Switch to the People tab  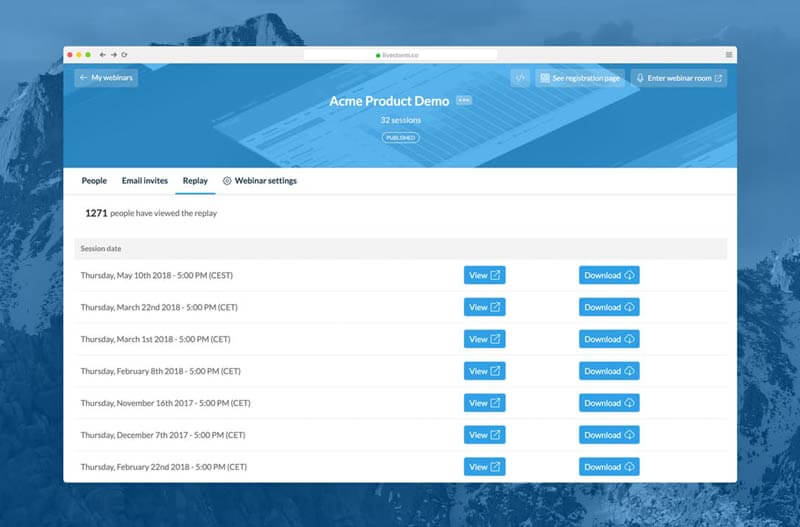[x=94, y=181]
